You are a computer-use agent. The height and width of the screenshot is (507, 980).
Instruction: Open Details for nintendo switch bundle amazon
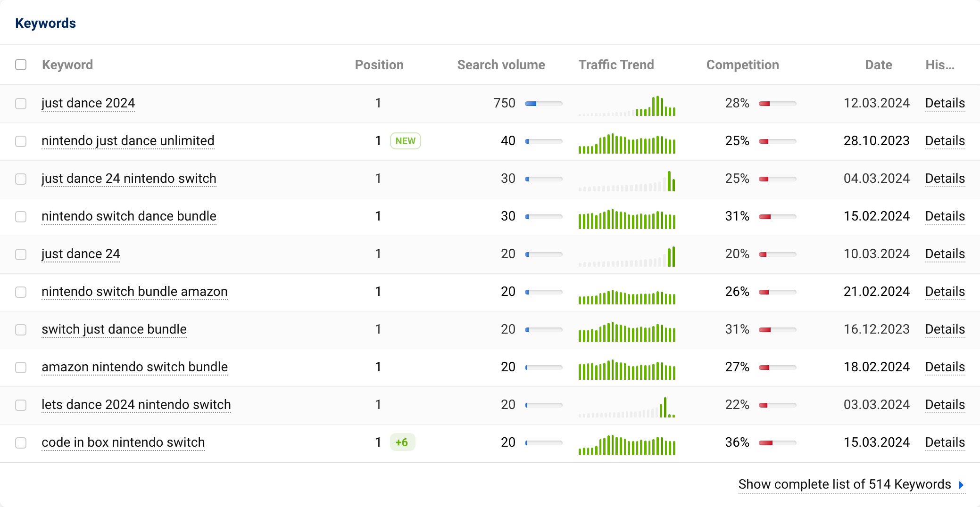point(945,292)
